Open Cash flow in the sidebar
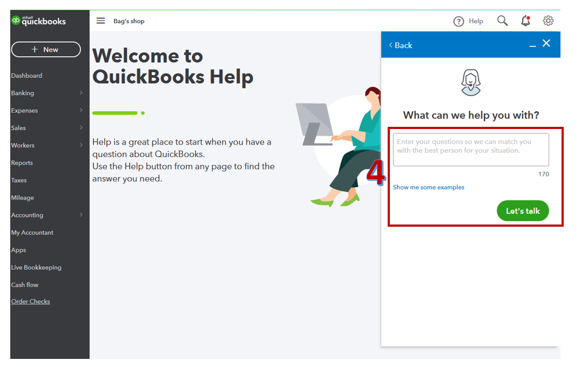The height and width of the screenshot is (367, 588). click(25, 285)
